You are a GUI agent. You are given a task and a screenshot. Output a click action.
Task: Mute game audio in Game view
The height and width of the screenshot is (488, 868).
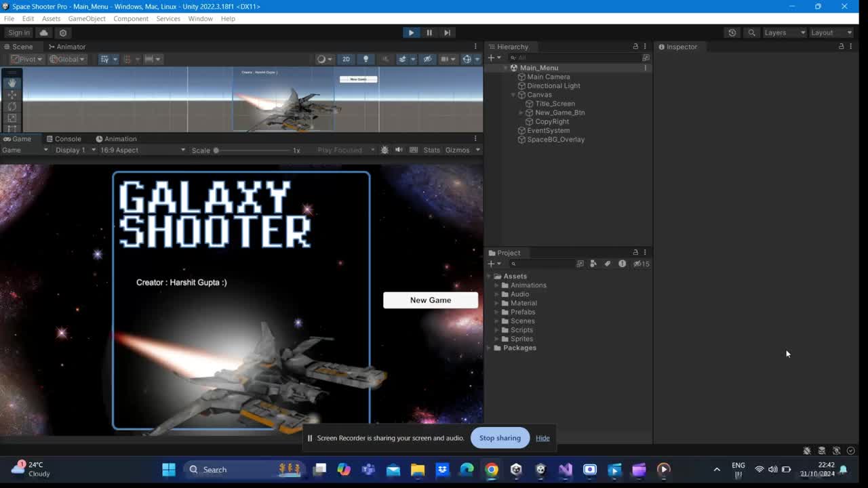coord(399,150)
